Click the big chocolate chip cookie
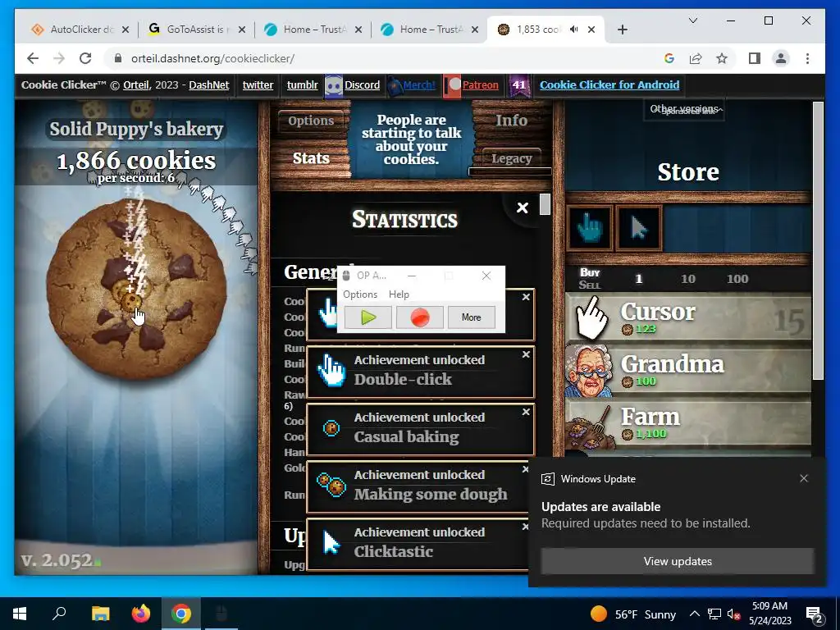The image size is (840, 630). (x=137, y=290)
